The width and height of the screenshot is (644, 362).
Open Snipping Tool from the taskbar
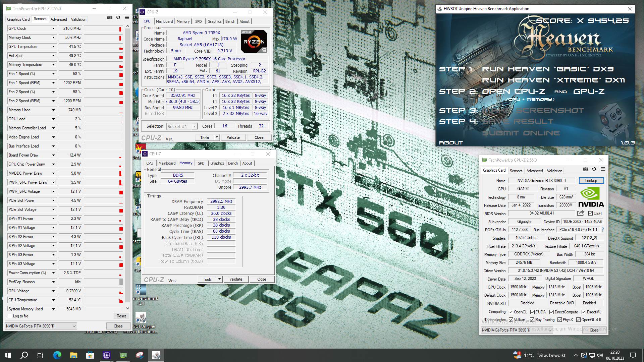[x=140, y=355]
